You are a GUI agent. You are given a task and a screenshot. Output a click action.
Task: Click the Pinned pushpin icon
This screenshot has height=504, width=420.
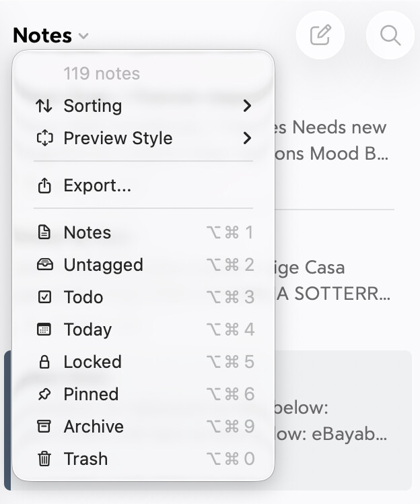click(44, 394)
